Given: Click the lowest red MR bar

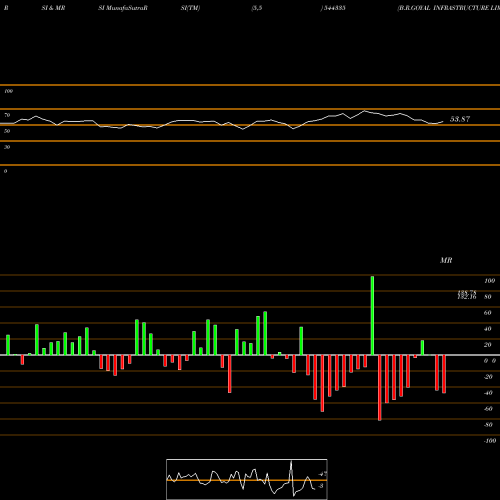Looking at the screenshot, I should pos(380,388).
